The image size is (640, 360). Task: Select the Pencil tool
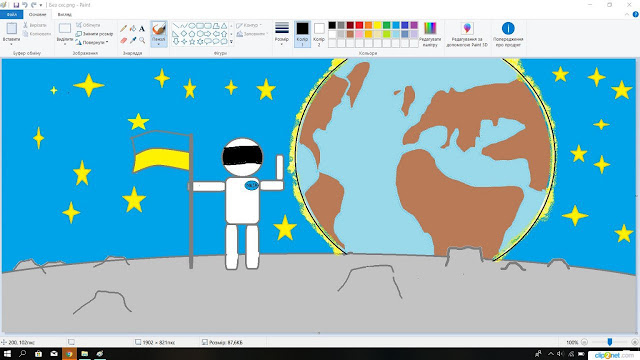123,29
